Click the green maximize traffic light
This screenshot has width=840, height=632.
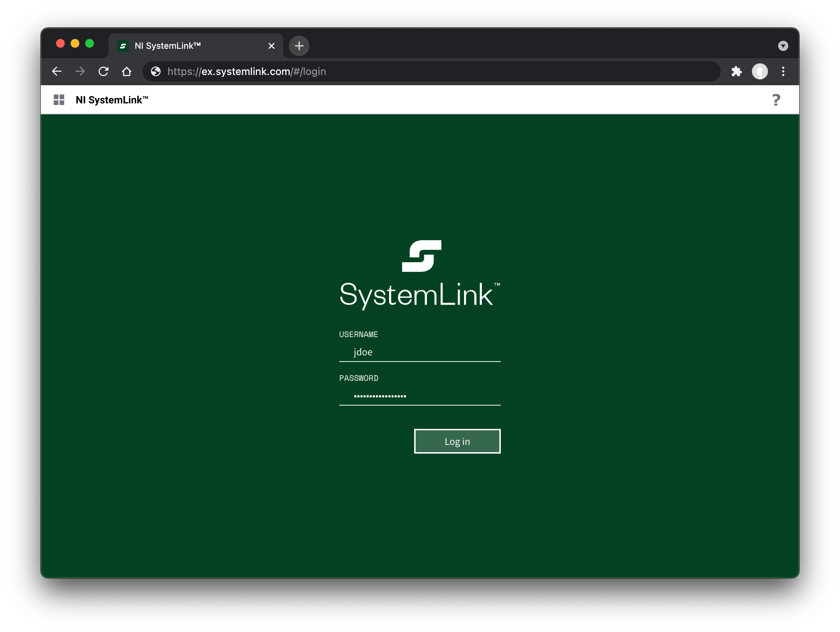(90, 43)
